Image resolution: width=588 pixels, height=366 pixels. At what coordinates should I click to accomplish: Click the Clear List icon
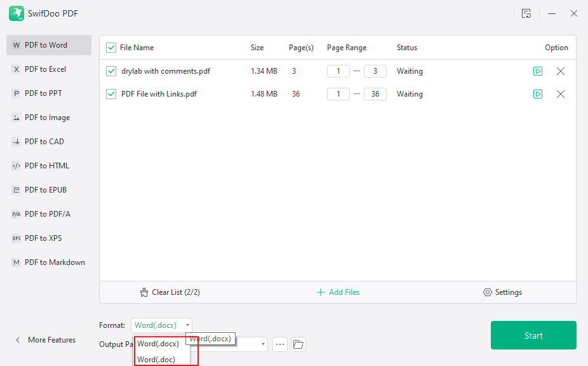pyautogui.click(x=145, y=292)
